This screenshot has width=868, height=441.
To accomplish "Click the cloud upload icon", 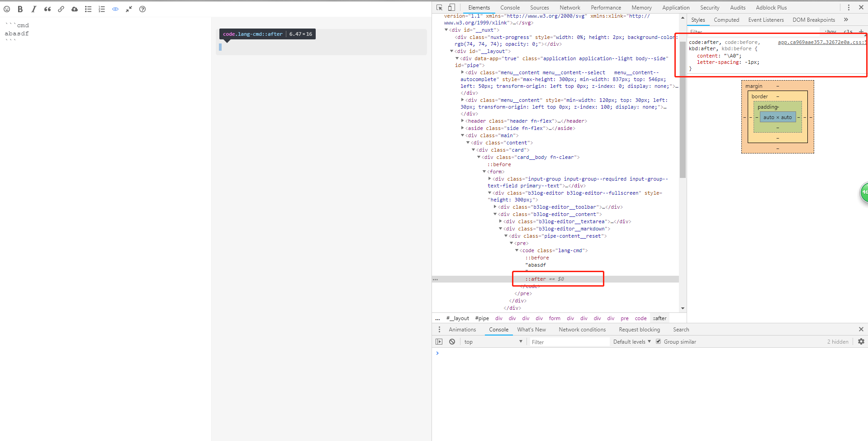I will pyautogui.click(x=75, y=9).
